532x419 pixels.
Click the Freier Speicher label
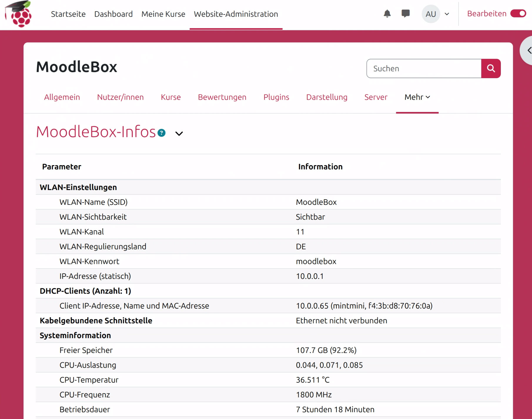86,350
